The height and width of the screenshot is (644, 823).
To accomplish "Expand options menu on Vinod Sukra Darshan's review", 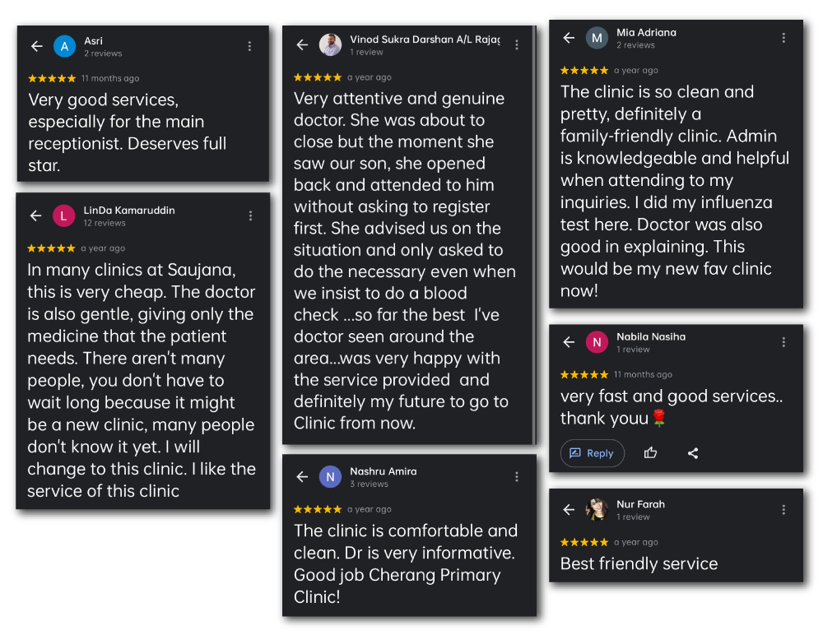I will pyautogui.click(x=517, y=44).
